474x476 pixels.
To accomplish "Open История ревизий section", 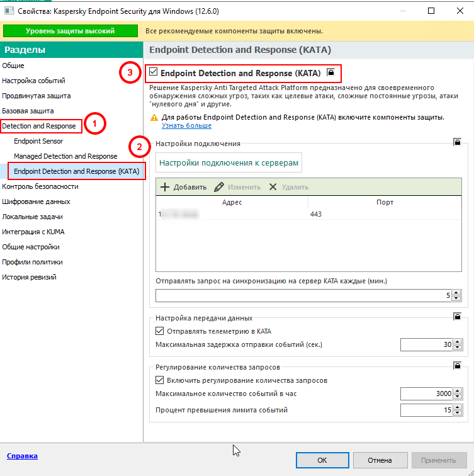I will point(29,277).
